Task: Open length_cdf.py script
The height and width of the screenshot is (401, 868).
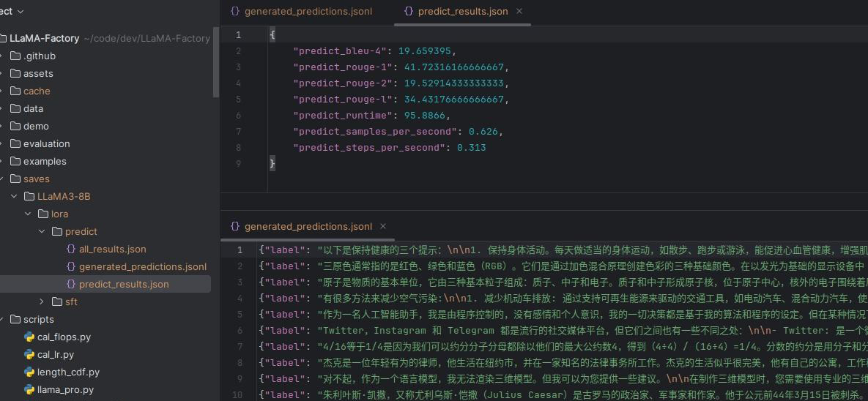Action: [x=69, y=372]
